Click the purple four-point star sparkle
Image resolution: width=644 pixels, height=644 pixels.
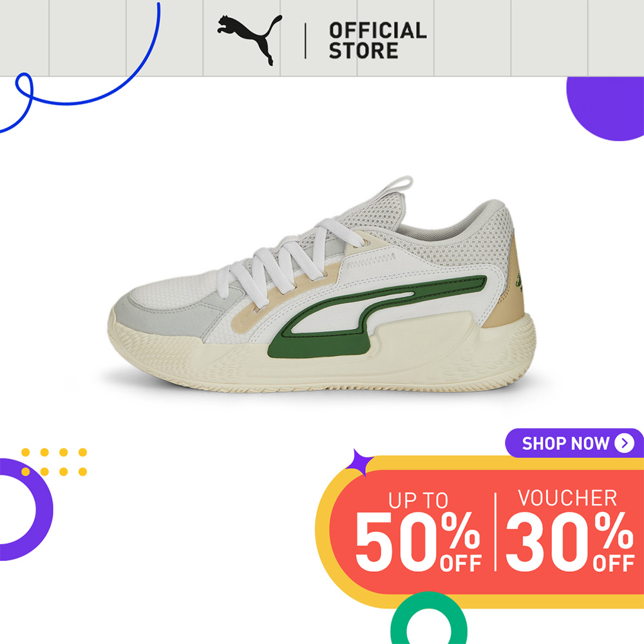[359, 462]
